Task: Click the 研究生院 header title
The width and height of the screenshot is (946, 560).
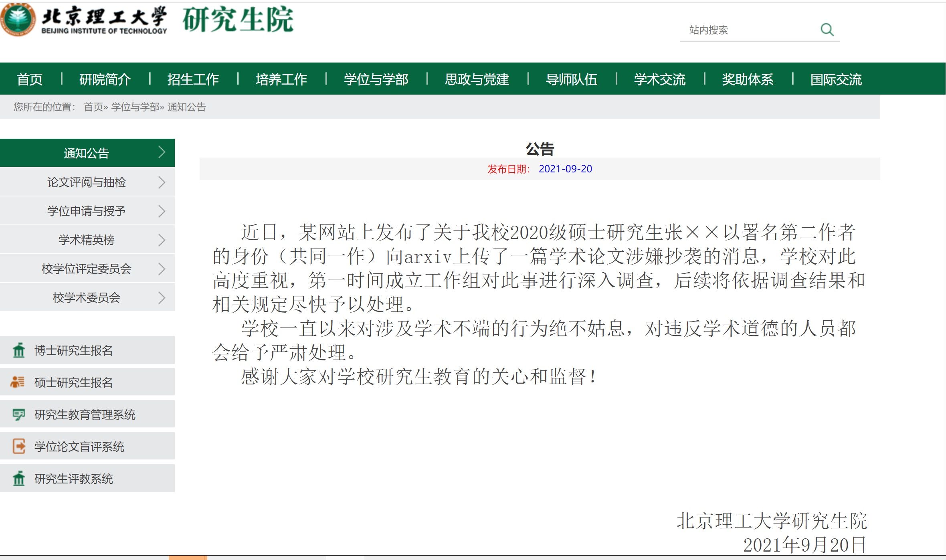Action: tap(238, 19)
